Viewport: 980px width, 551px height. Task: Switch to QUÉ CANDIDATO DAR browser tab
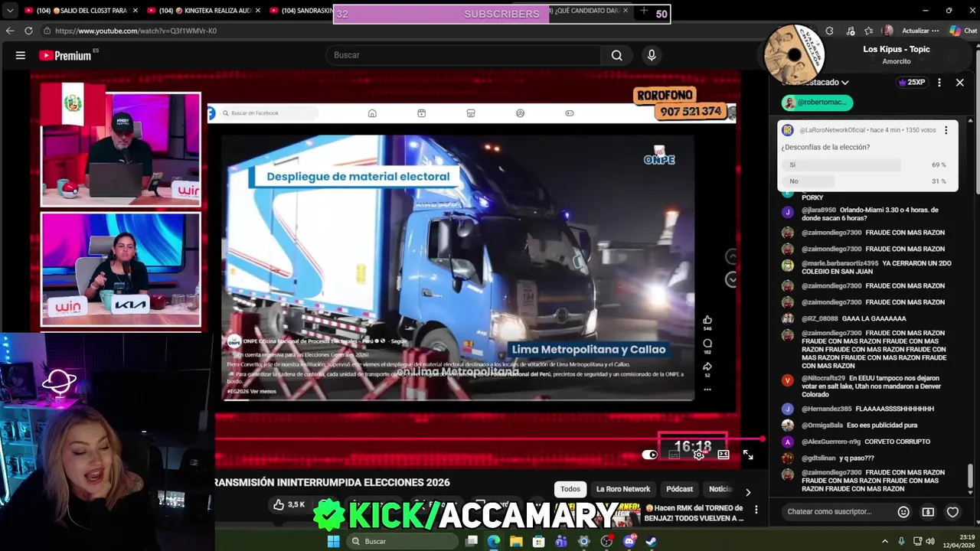(590, 11)
